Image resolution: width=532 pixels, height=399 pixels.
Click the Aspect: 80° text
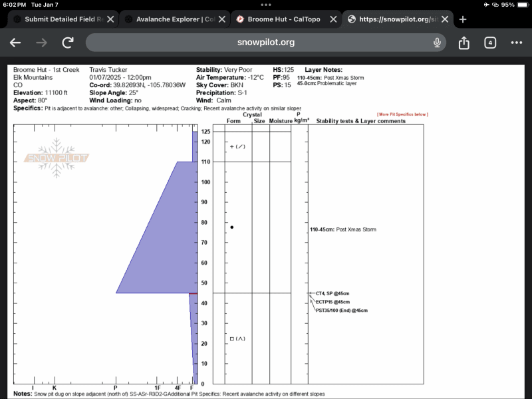click(30, 100)
